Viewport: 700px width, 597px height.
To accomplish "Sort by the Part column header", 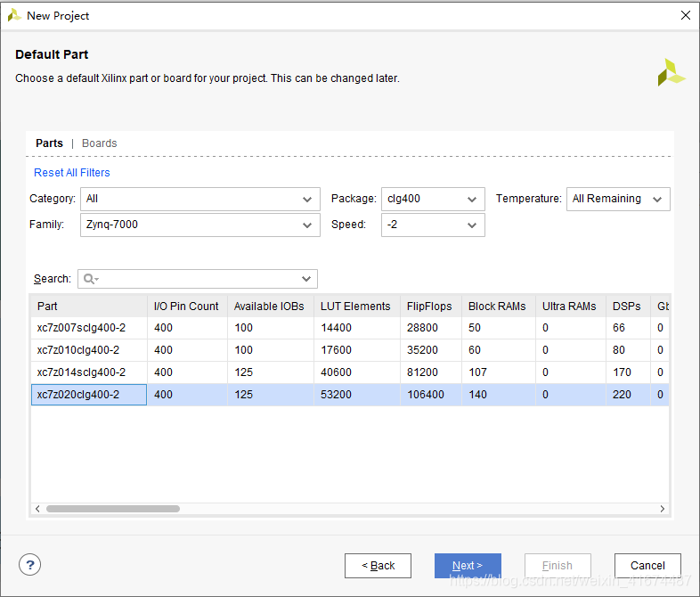I will [x=89, y=307].
